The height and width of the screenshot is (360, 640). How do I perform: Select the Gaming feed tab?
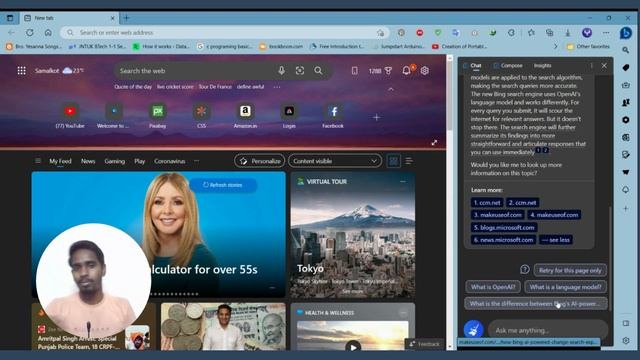tap(115, 161)
